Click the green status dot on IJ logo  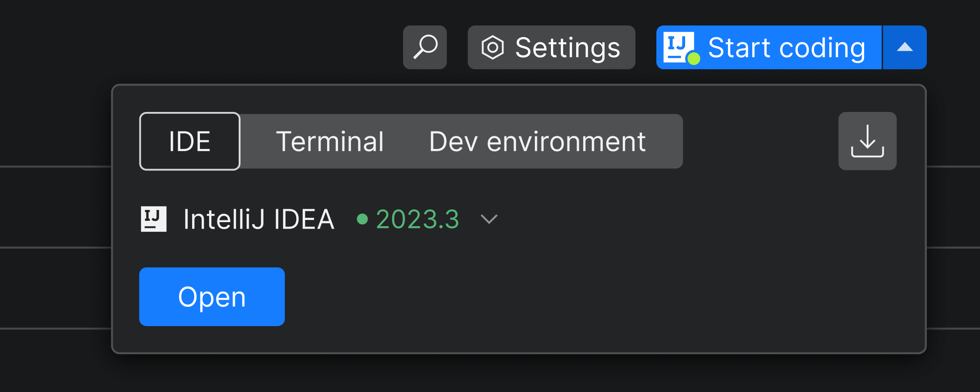(693, 58)
